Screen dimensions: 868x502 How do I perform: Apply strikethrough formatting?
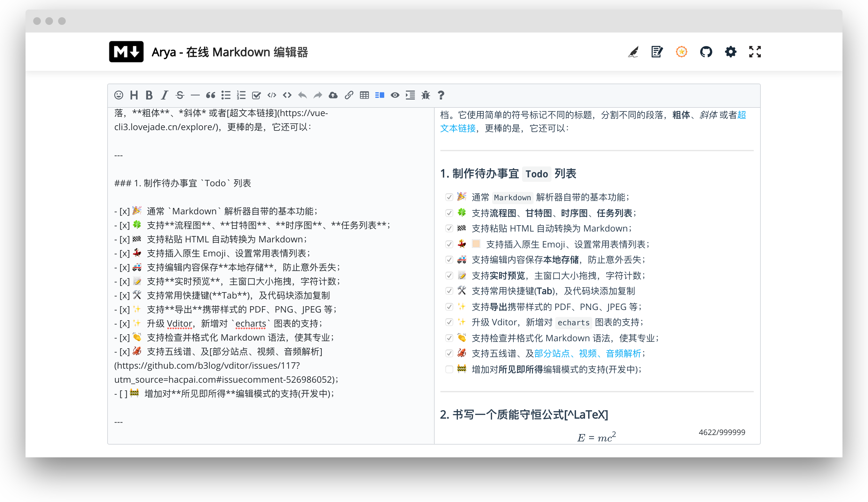pos(180,95)
